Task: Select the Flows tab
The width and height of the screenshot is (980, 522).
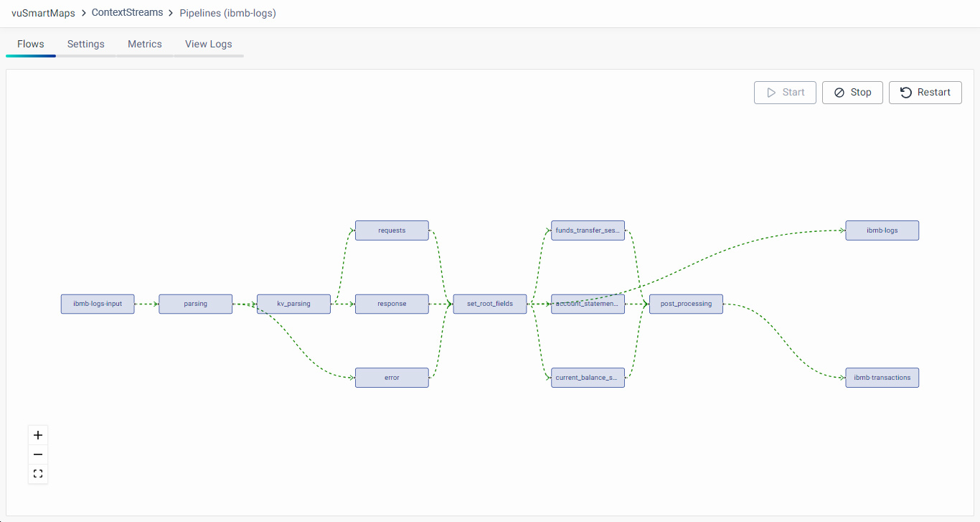Action: click(x=31, y=44)
